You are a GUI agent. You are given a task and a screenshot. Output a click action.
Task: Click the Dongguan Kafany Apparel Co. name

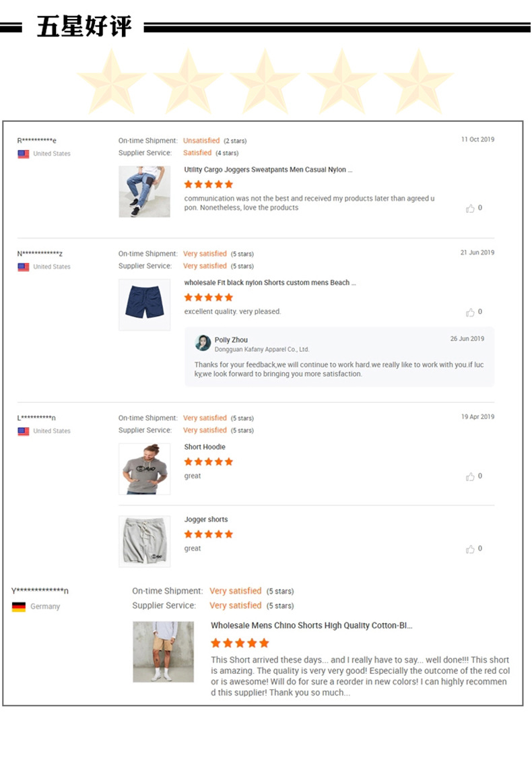coord(261,350)
